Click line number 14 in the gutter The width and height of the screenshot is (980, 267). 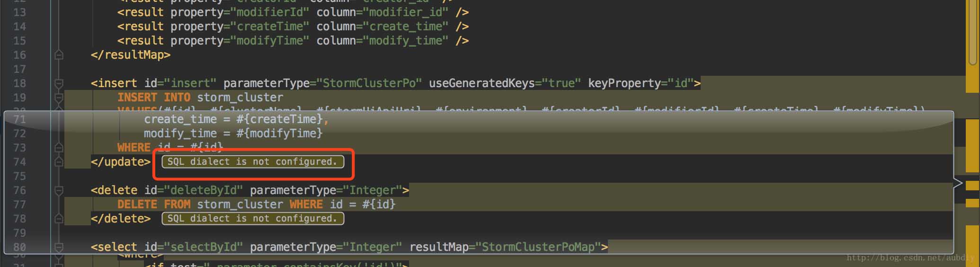[19, 27]
